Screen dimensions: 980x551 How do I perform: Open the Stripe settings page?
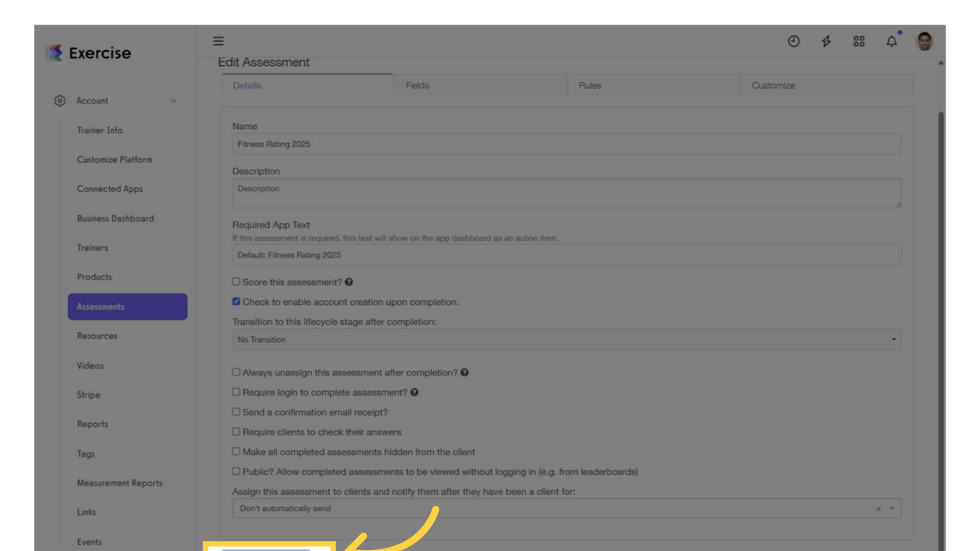(x=89, y=395)
